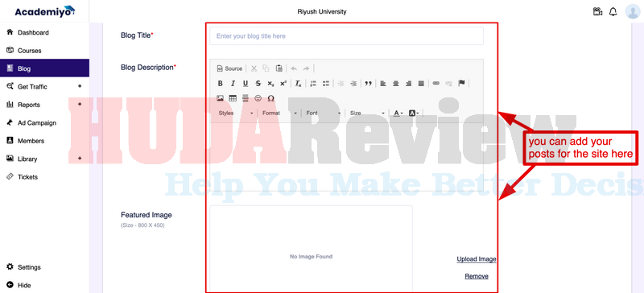Toggle Italic formatting in the editor
This screenshot has width=644, height=293.
coord(233,84)
